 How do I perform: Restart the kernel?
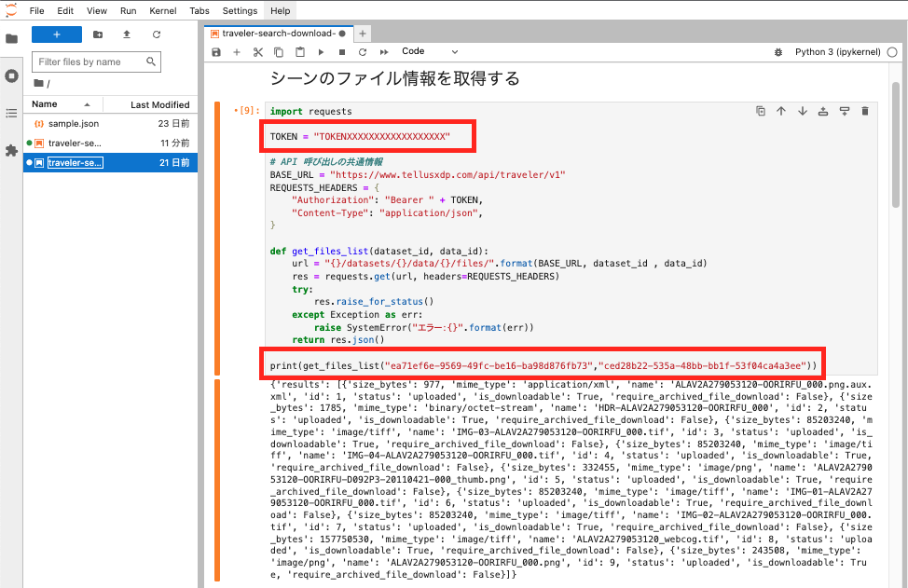click(x=363, y=52)
